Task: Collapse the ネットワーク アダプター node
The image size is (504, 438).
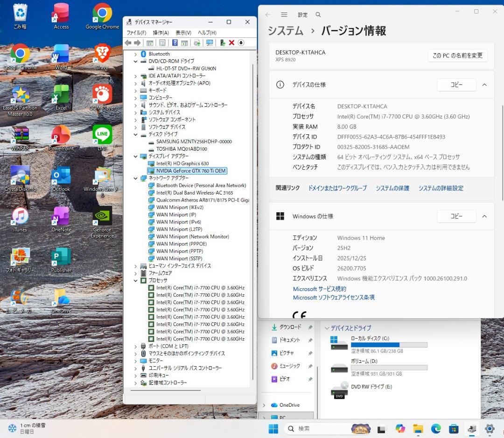Action: click(136, 178)
